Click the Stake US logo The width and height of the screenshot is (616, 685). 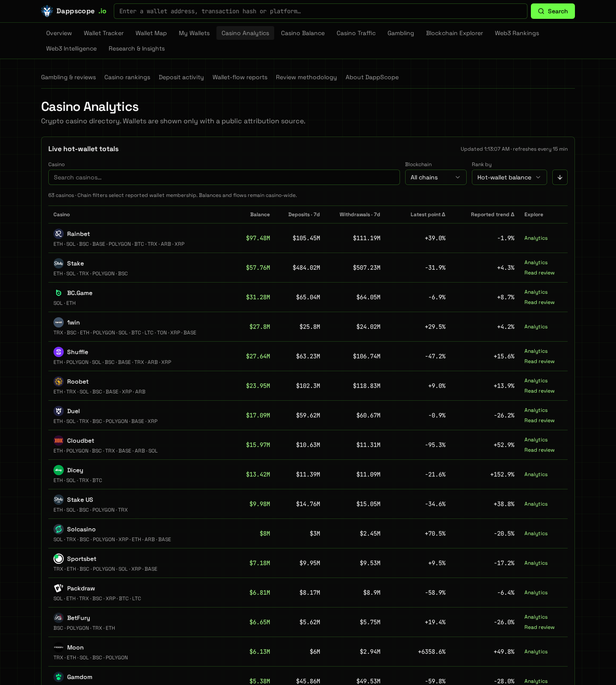59,500
